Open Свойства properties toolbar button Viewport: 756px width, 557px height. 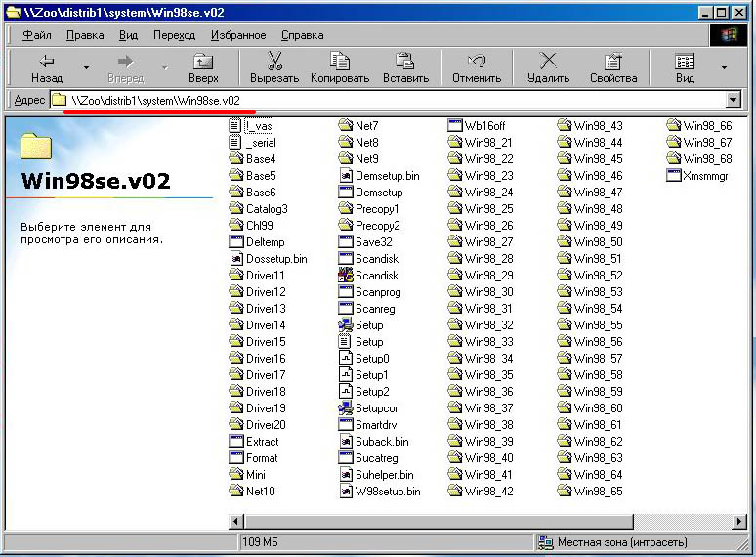(613, 68)
